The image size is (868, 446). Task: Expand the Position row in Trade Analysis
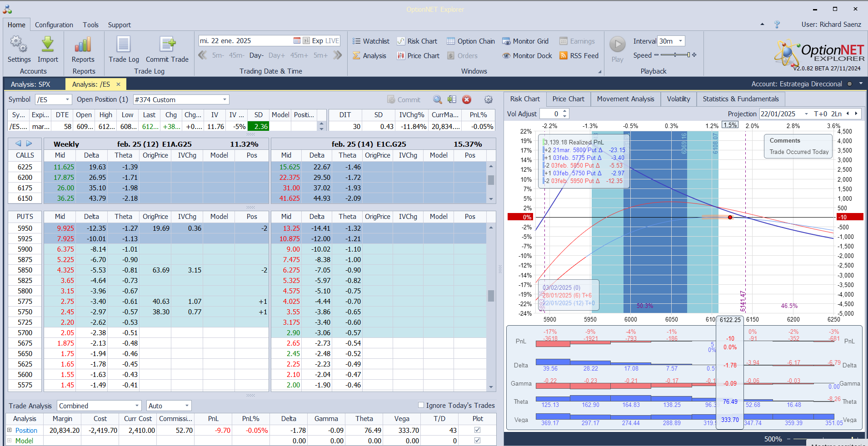pos(9,430)
